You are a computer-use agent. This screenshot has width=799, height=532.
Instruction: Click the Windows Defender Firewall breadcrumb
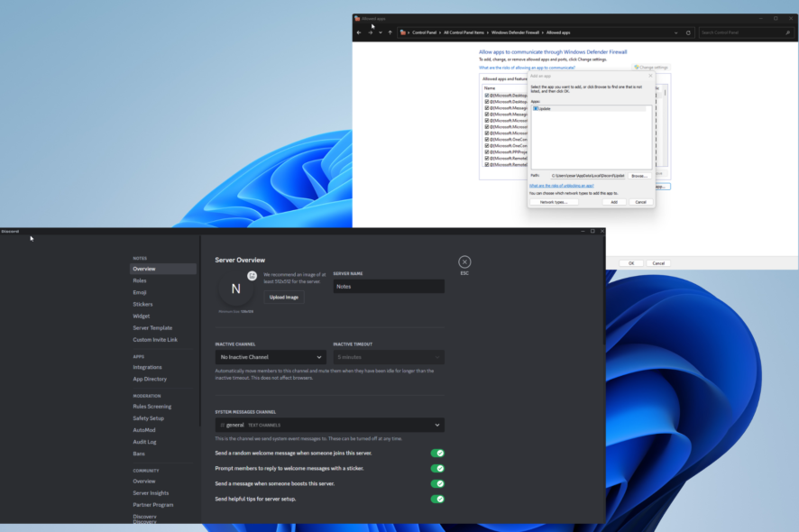515,32
